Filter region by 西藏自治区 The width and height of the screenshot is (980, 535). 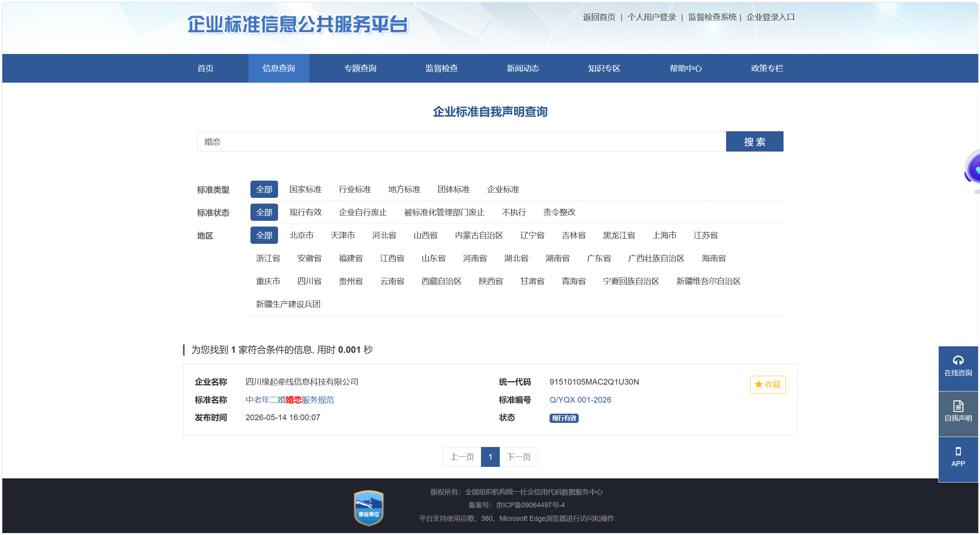[x=442, y=281]
